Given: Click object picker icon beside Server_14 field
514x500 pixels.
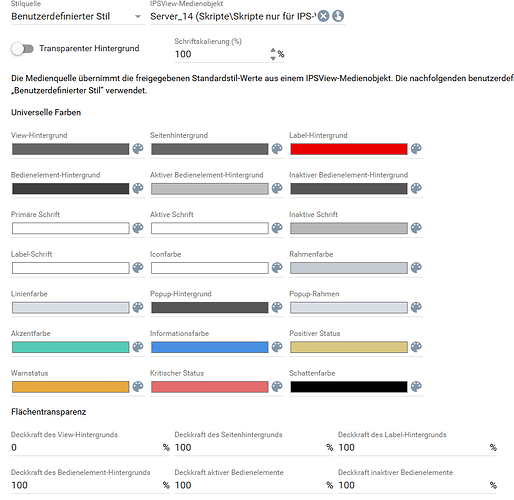Looking at the screenshot, I should [x=338, y=16].
